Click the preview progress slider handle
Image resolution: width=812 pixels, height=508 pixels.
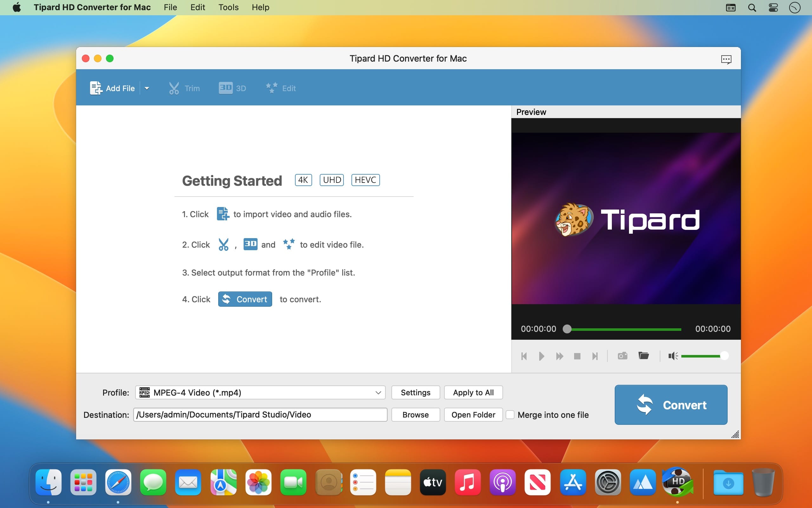567,329
